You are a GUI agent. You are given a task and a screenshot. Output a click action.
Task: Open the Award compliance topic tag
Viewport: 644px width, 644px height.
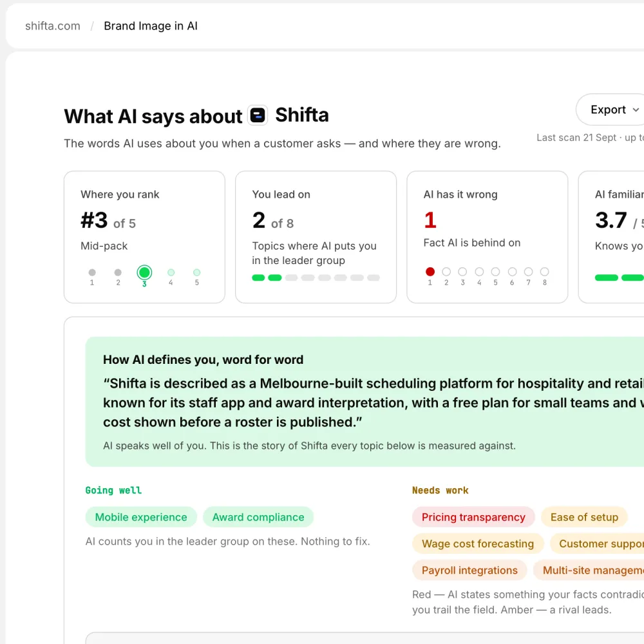coord(258,517)
